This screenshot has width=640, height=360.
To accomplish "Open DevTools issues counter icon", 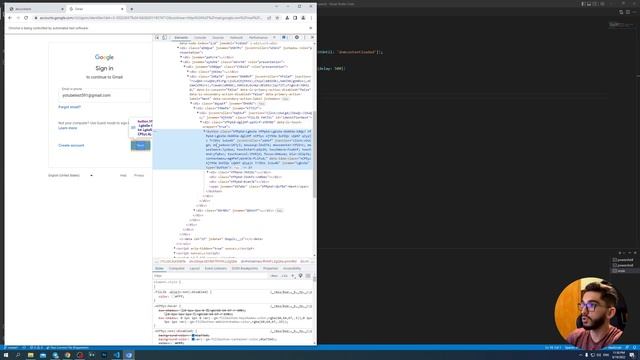I will (x=284, y=38).
